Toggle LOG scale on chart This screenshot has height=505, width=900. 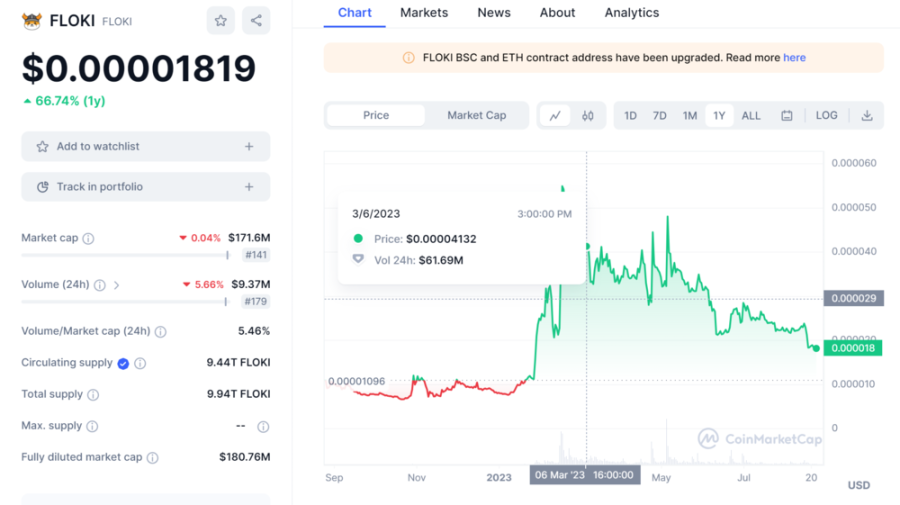[827, 115]
